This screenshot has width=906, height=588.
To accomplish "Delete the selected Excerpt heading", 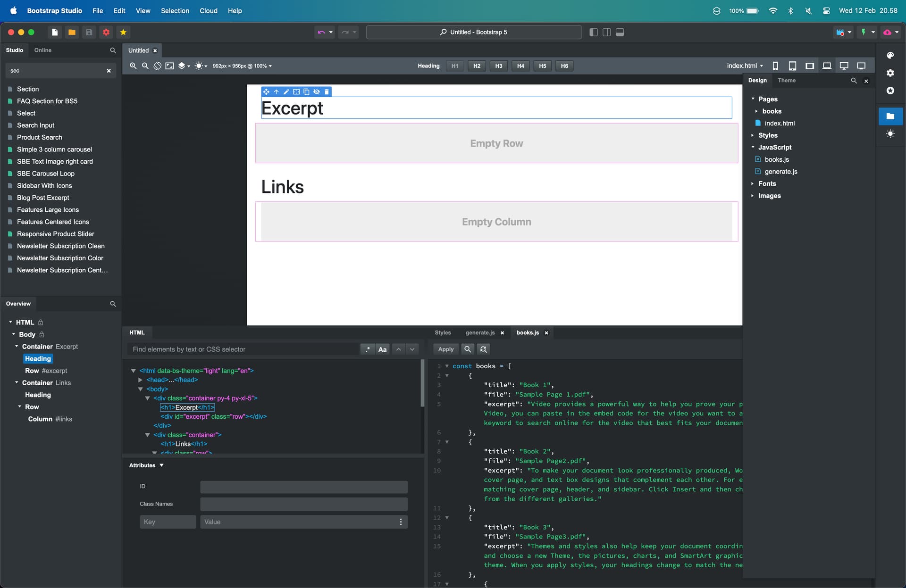I will point(327,91).
